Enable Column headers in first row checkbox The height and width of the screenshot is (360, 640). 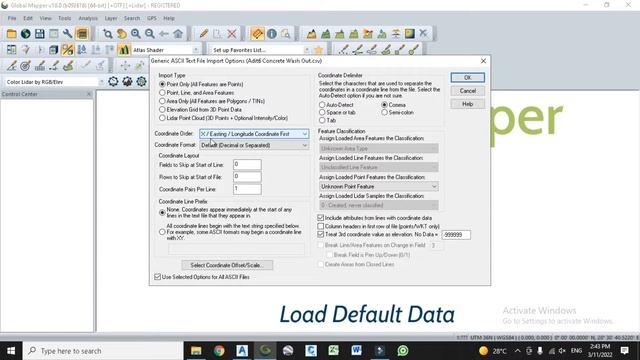[x=321, y=226]
